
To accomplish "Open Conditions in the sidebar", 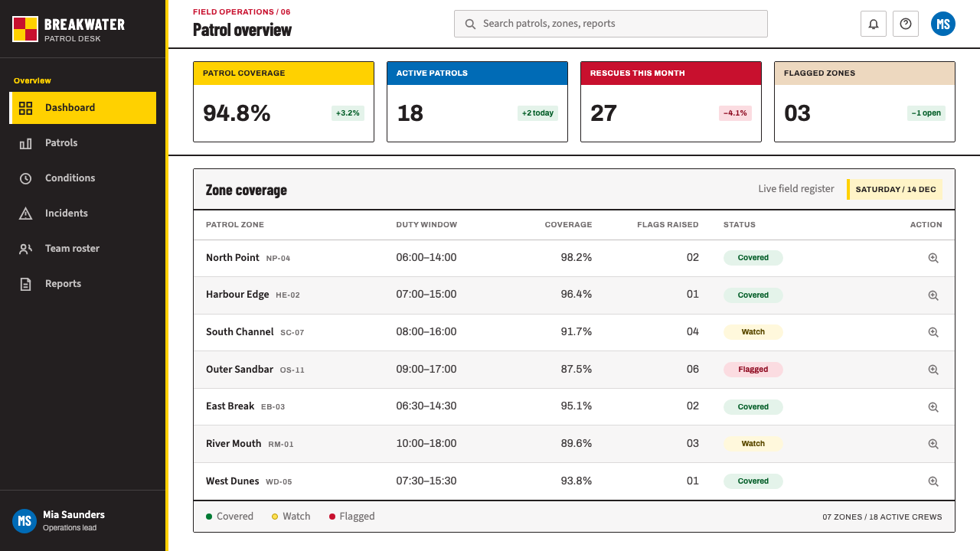I will 83,178.
